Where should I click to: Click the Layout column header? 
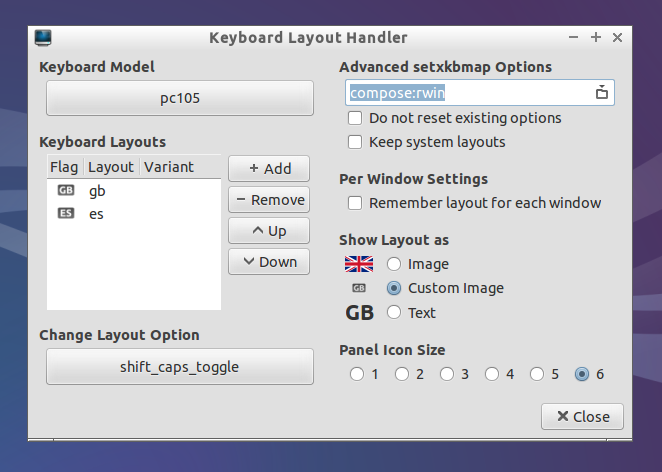tap(110, 166)
